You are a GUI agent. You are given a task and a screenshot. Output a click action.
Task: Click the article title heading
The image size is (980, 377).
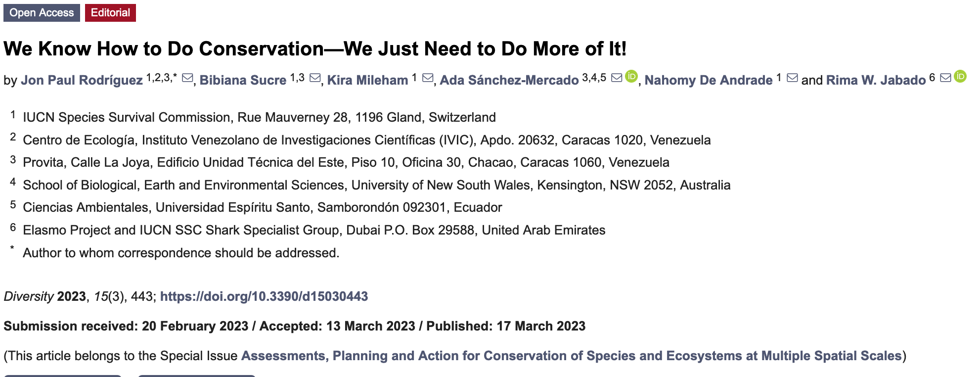coord(315,48)
